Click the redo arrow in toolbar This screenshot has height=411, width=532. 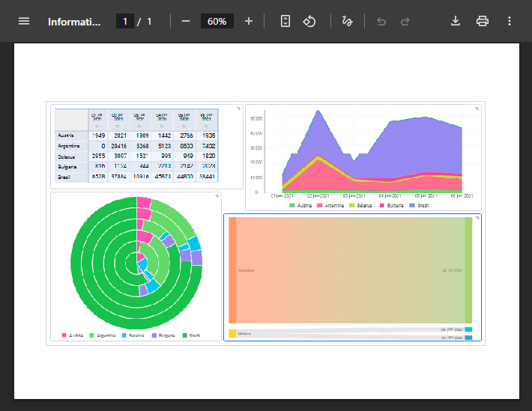coord(405,21)
